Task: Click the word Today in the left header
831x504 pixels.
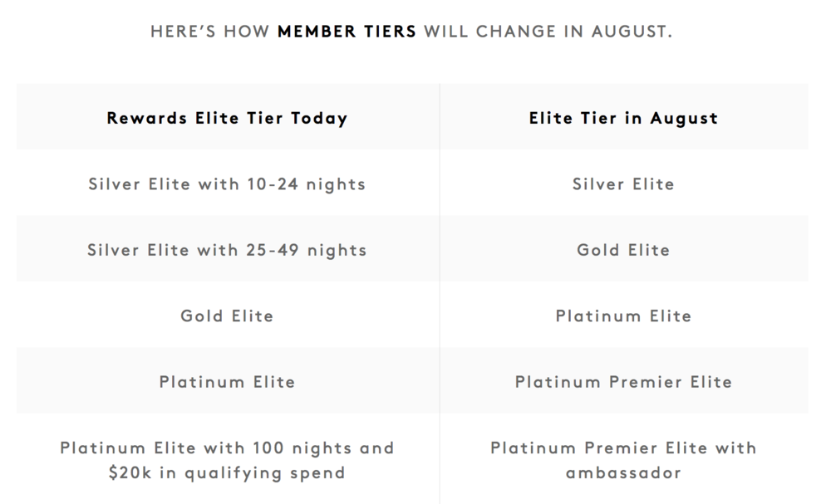Action: click(318, 118)
